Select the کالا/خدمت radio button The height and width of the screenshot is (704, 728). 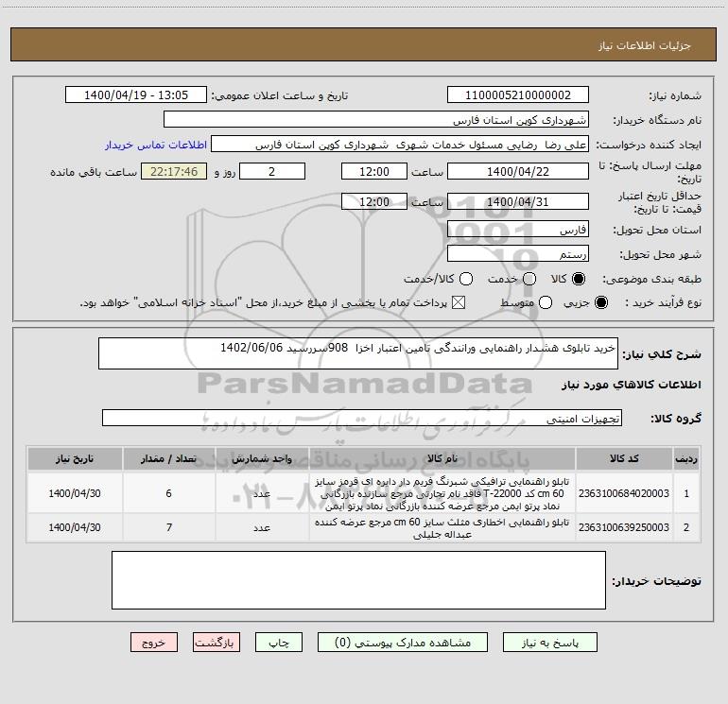pyautogui.click(x=466, y=279)
